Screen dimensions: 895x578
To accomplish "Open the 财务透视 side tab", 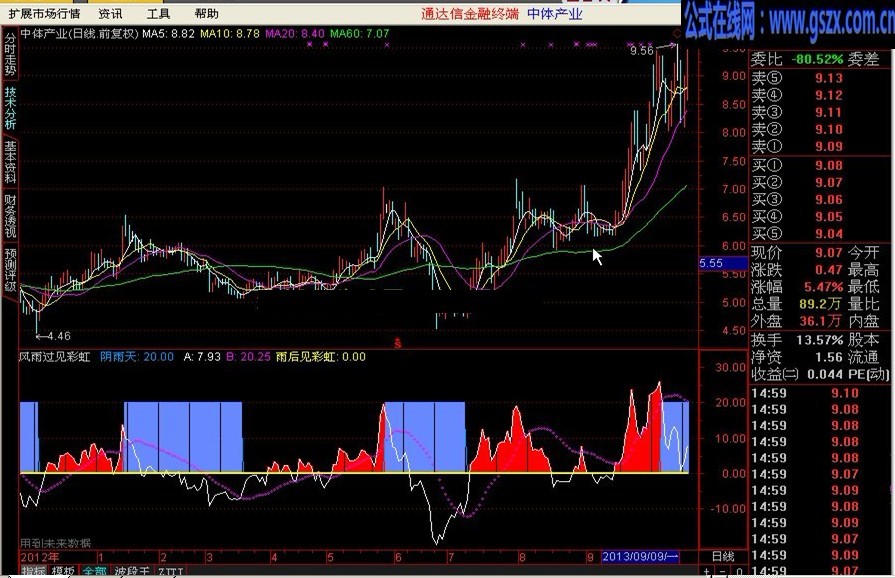I will pos(10,216).
